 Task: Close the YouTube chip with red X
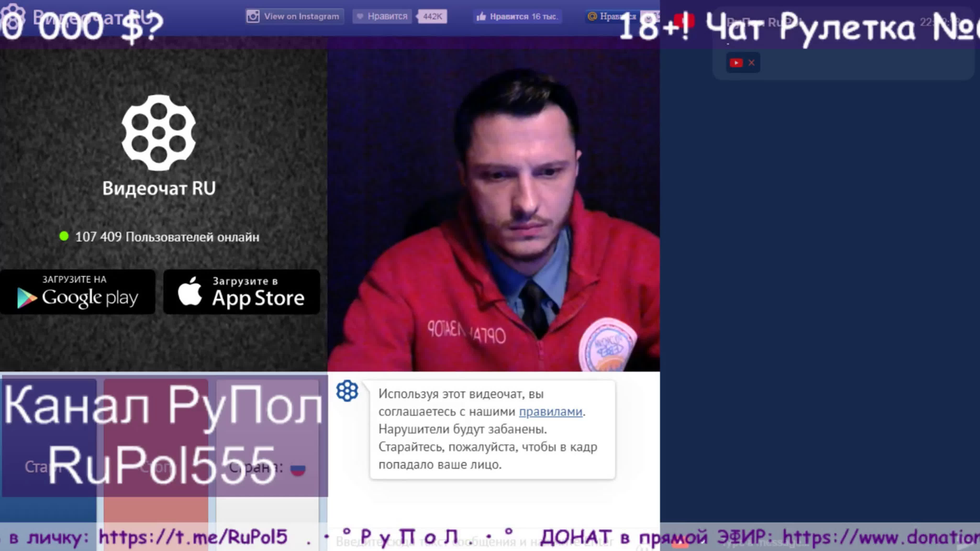751,63
